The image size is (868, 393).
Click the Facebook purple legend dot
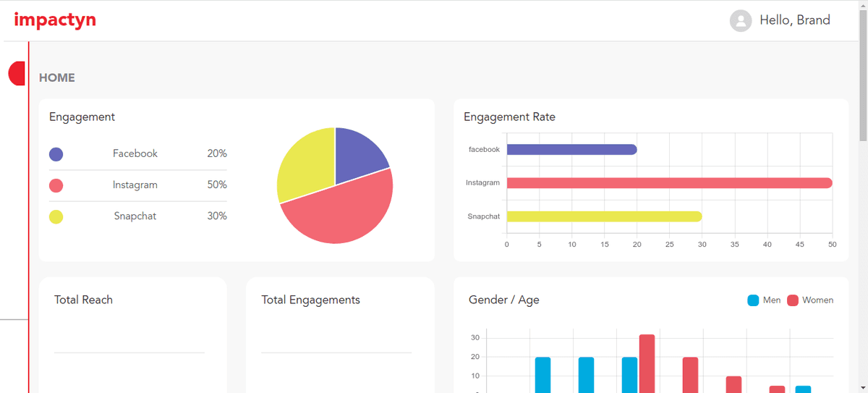pyautogui.click(x=56, y=154)
